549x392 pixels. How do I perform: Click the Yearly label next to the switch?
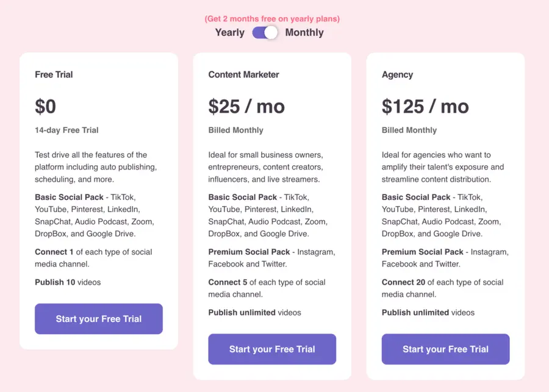pos(229,32)
